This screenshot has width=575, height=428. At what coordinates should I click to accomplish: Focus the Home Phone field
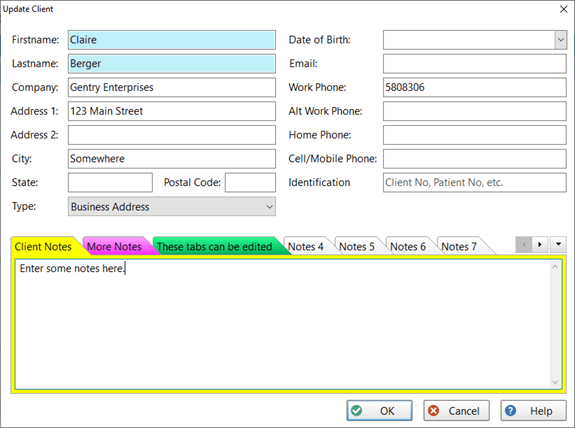pos(475,135)
